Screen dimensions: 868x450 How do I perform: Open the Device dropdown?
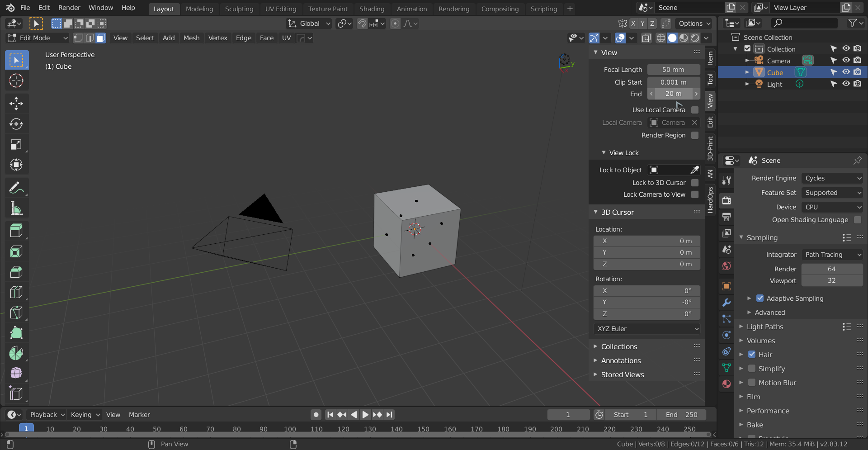pos(832,207)
